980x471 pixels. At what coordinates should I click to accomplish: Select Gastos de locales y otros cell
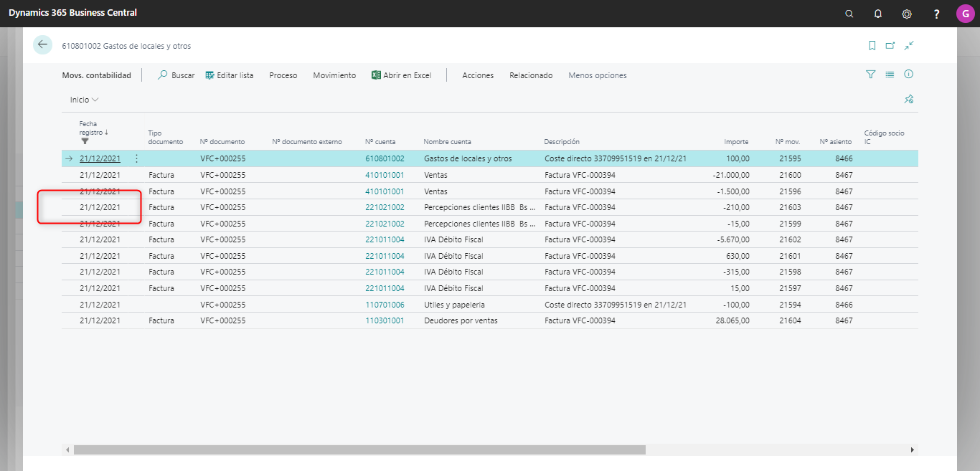pos(468,158)
